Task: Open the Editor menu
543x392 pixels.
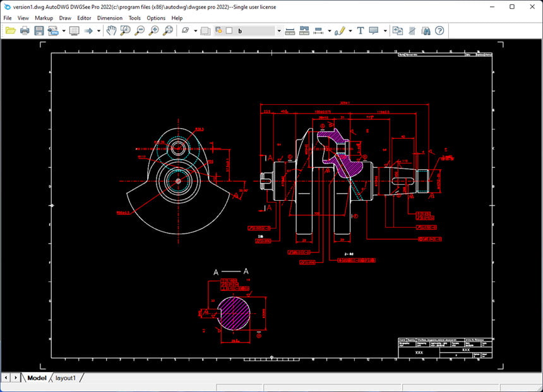Action: (84, 18)
